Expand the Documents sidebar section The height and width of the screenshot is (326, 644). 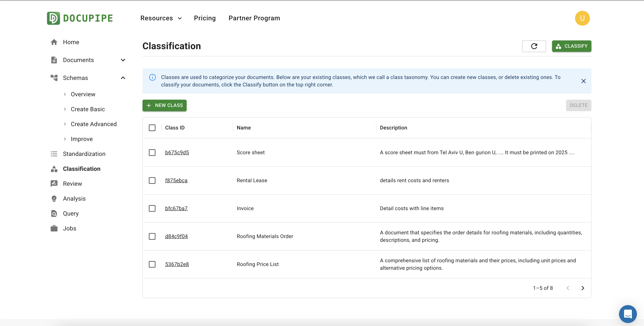coord(123,60)
